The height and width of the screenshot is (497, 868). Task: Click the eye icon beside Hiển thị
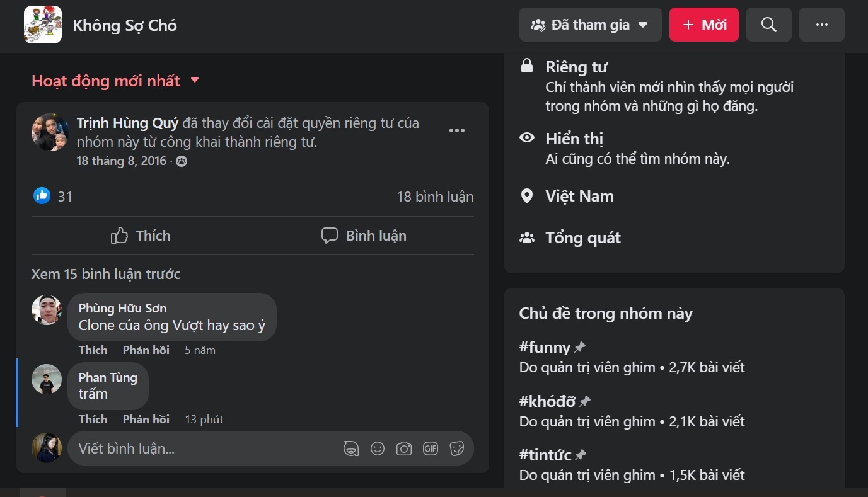tap(527, 136)
